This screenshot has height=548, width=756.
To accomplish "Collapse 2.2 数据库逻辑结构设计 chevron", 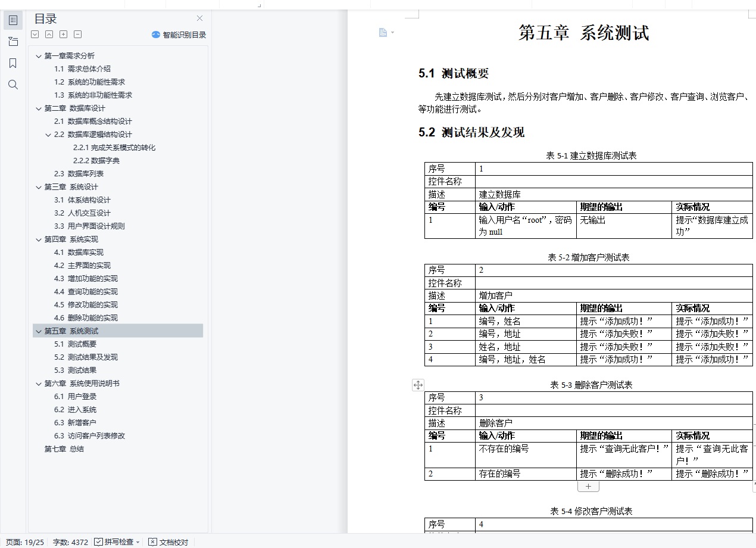I will [x=49, y=135].
